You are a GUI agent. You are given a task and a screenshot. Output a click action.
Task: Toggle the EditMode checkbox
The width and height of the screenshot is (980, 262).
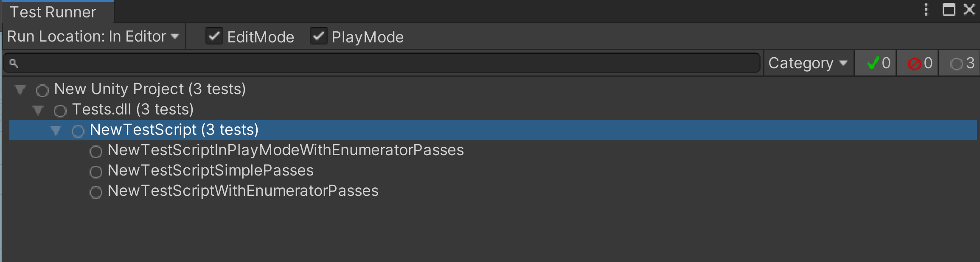pos(214,36)
